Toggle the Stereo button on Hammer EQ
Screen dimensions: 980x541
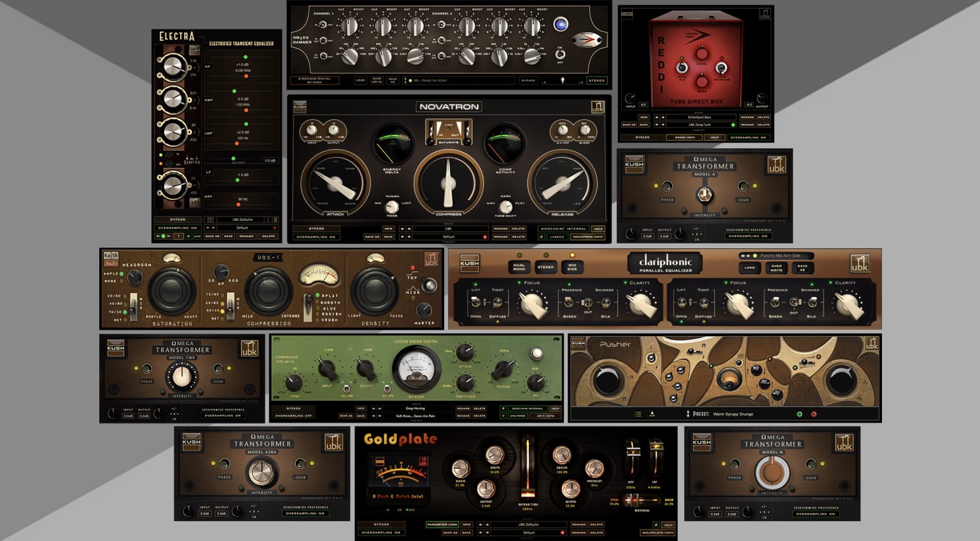tap(596, 81)
